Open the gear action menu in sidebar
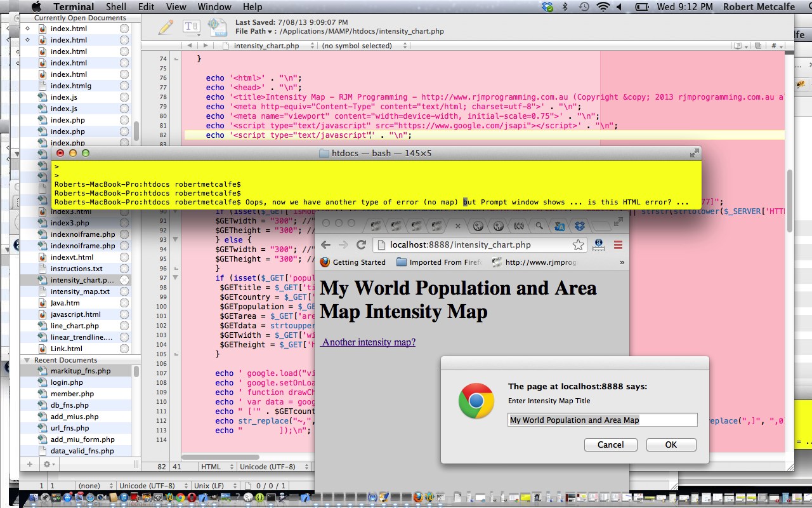812x508 pixels. pyautogui.click(x=48, y=464)
